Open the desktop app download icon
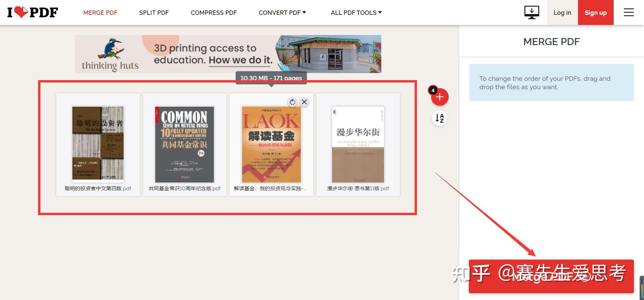Image resolution: width=644 pixels, height=300 pixels. tap(532, 12)
